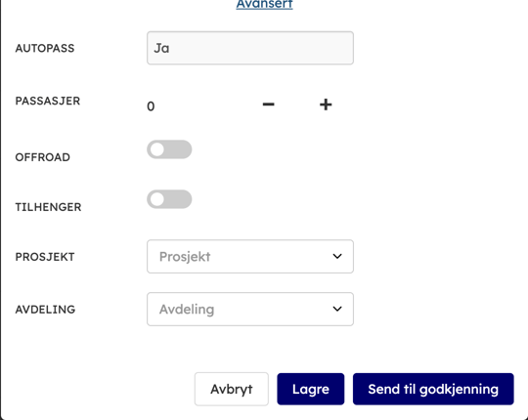The height and width of the screenshot is (420, 528).
Task: Increase passenger count with the plus icon
Action: 326,105
